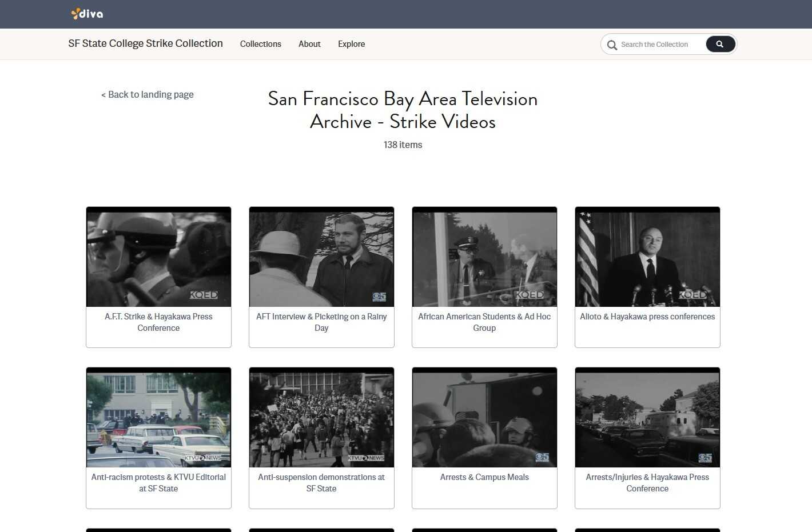Click the Arrests & Campus Meals title
Image resolution: width=812 pixels, height=532 pixels.
point(484,477)
